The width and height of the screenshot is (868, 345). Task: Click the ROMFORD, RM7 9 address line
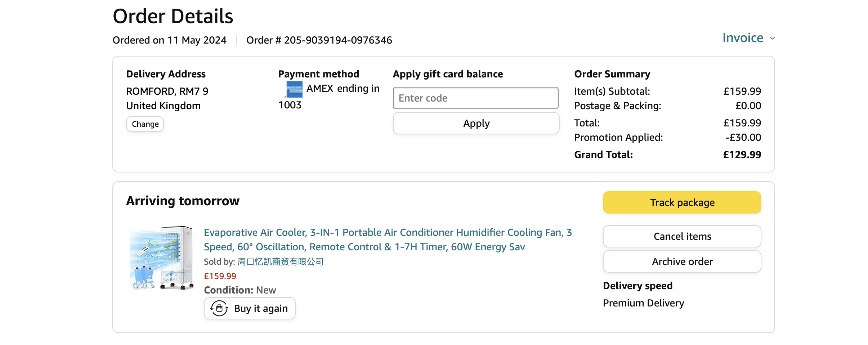coord(167,91)
